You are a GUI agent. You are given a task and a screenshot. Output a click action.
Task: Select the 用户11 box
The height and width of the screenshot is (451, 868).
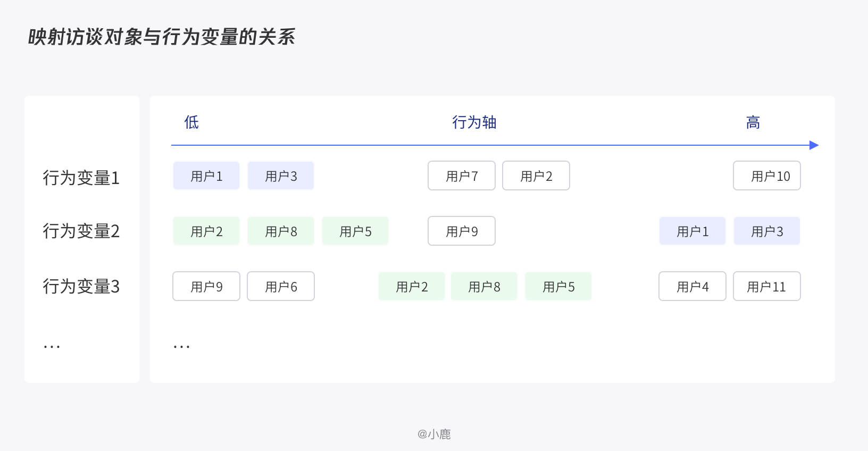pyautogui.click(x=767, y=287)
